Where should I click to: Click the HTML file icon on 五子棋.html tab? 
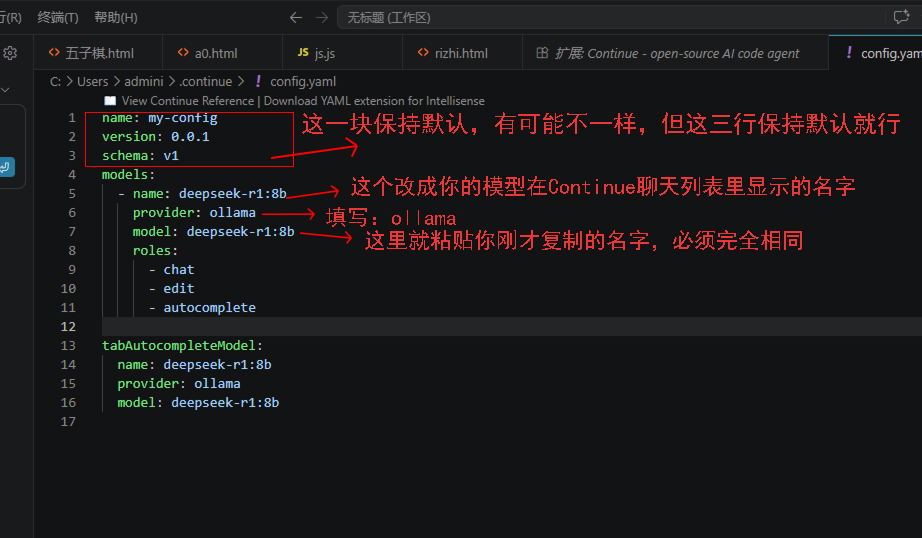54,53
